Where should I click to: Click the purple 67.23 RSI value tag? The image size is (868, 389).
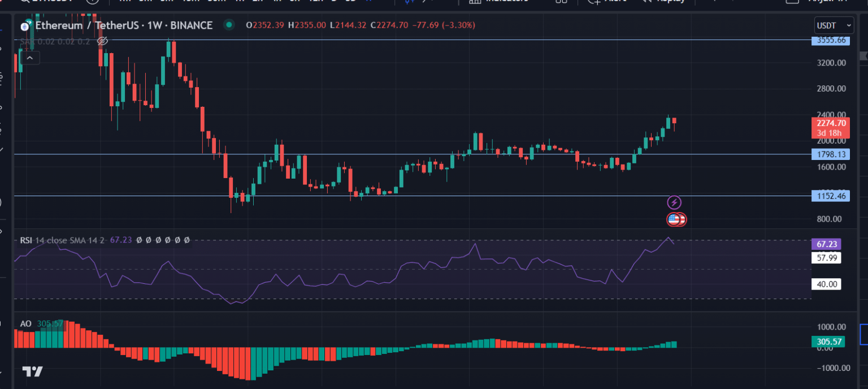point(826,244)
